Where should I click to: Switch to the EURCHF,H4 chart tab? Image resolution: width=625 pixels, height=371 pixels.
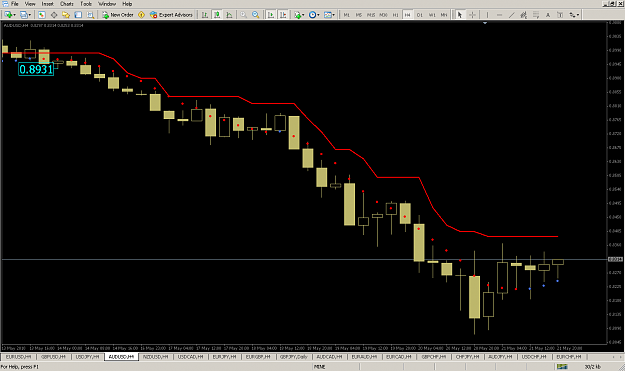pyautogui.click(x=569, y=357)
